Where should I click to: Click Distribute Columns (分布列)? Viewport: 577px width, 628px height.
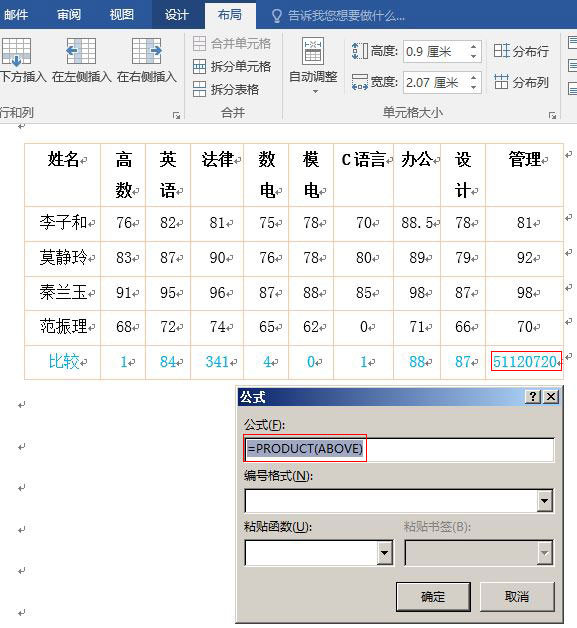(521, 82)
